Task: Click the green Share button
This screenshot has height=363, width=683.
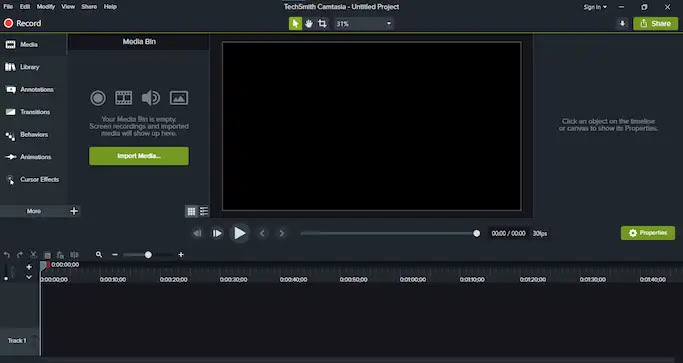Action: click(655, 24)
